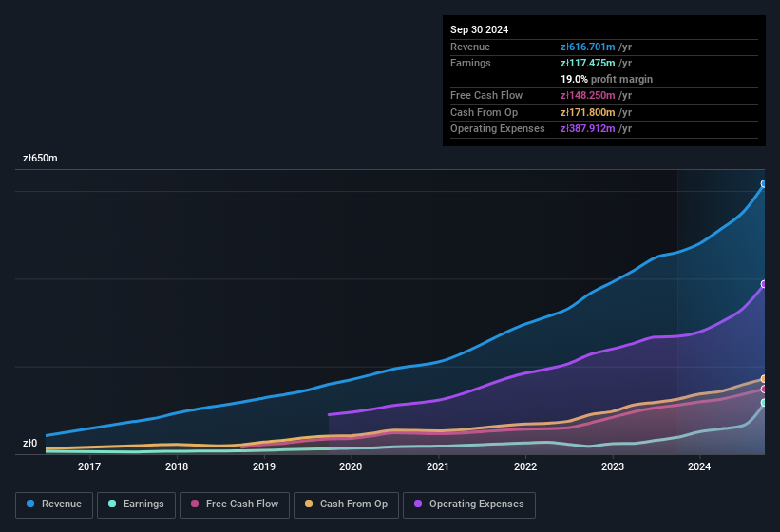Click the zł616.701m revenue value in tooltip

[x=587, y=47]
